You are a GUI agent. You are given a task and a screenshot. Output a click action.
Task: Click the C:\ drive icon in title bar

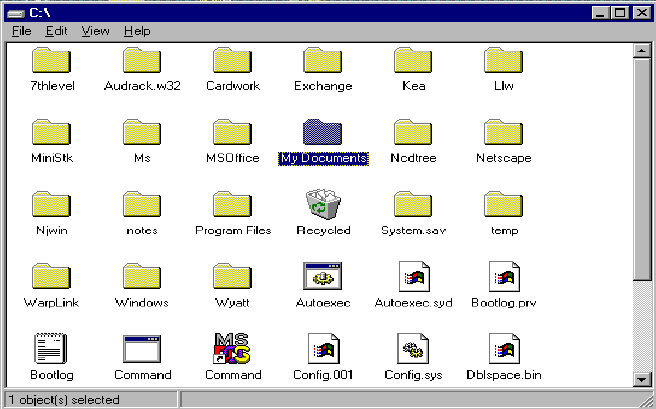pyautogui.click(x=16, y=13)
